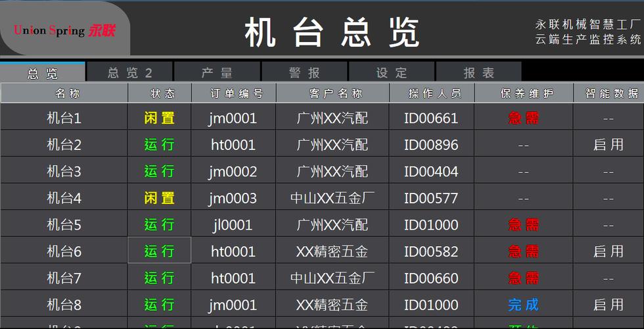The image size is (644, 329).
Task: Click the 操作人员 column header
Action: (x=432, y=93)
